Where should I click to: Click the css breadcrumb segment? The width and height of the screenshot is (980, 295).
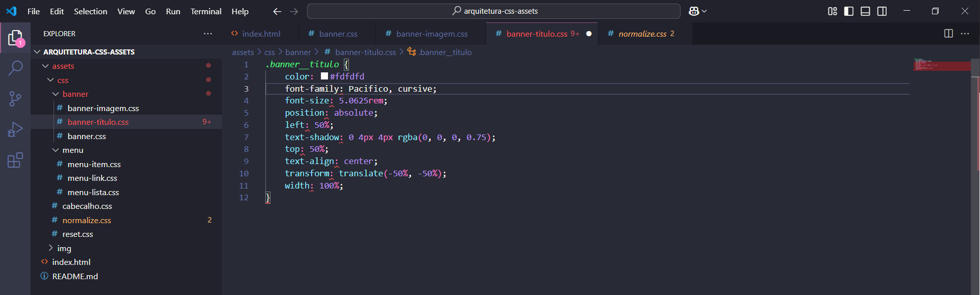click(269, 52)
